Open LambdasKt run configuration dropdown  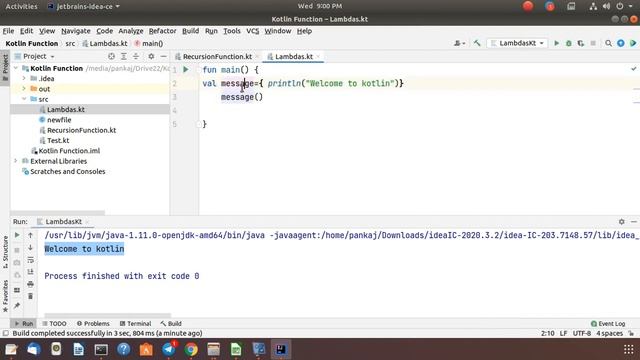[x=517, y=43]
